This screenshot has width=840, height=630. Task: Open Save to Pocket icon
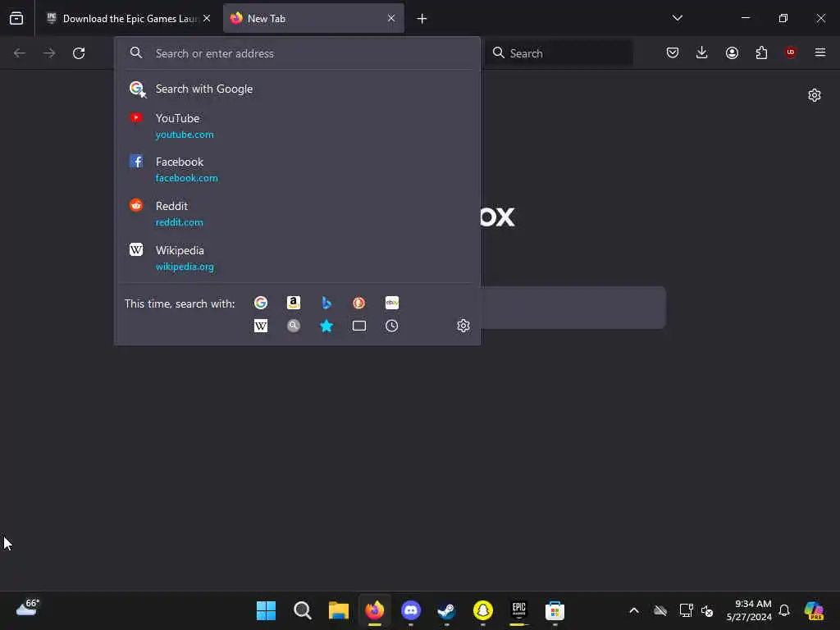pos(673,52)
